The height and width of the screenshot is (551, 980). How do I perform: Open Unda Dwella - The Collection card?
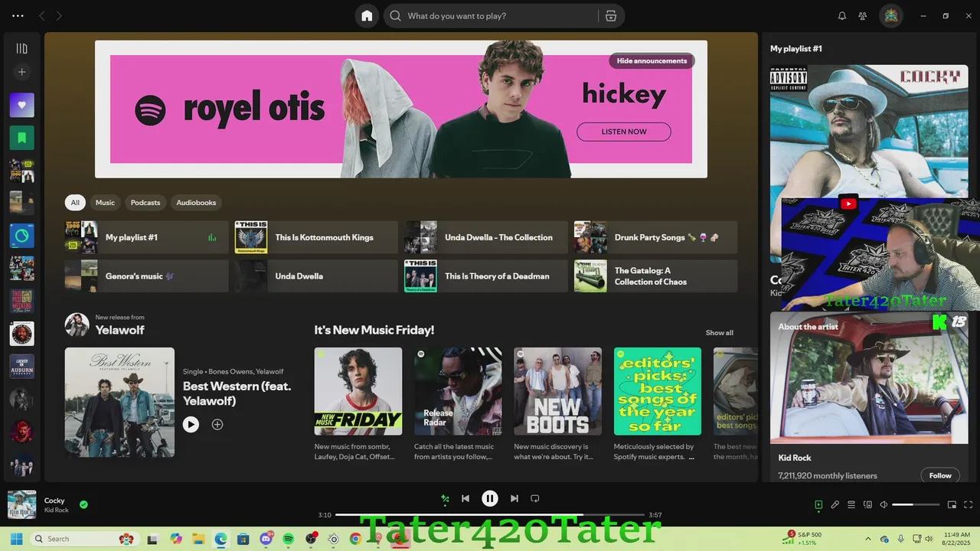pos(486,237)
